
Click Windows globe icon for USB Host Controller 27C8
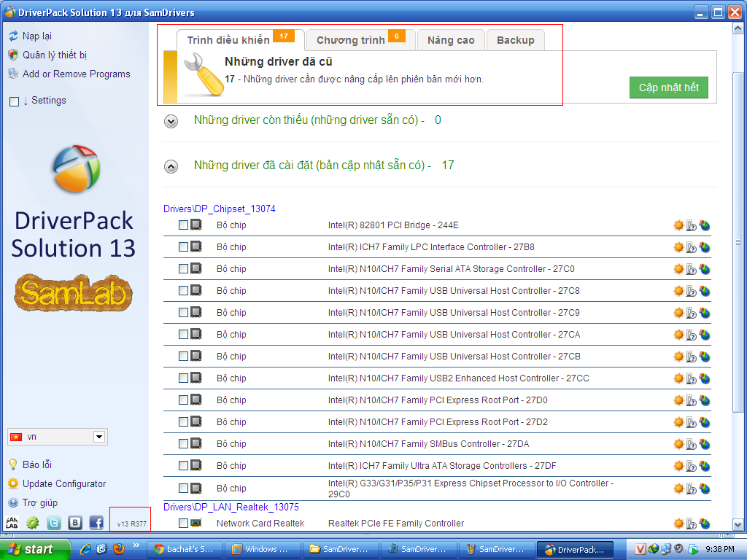coord(705,291)
